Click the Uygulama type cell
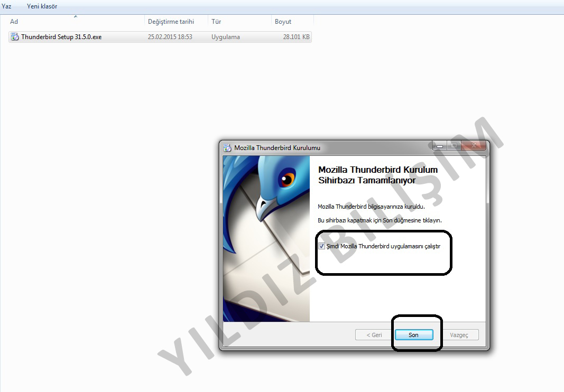564x392 pixels. tap(226, 36)
